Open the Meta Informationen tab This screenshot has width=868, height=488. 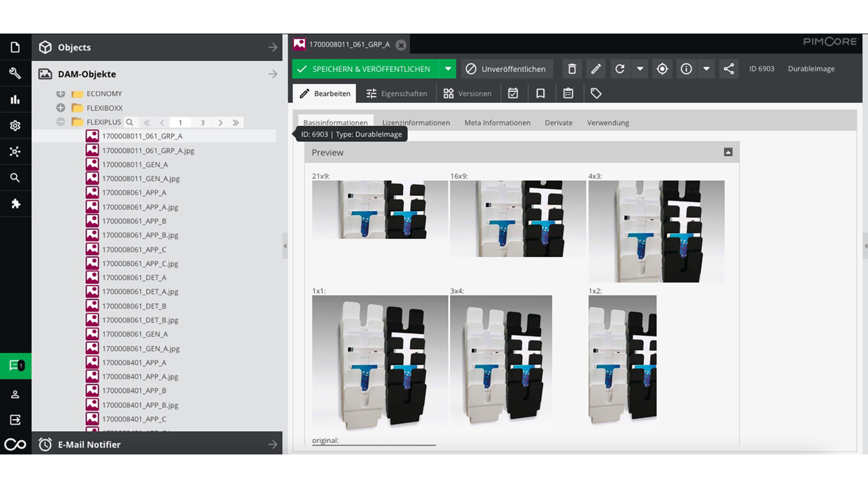tap(497, 122)
